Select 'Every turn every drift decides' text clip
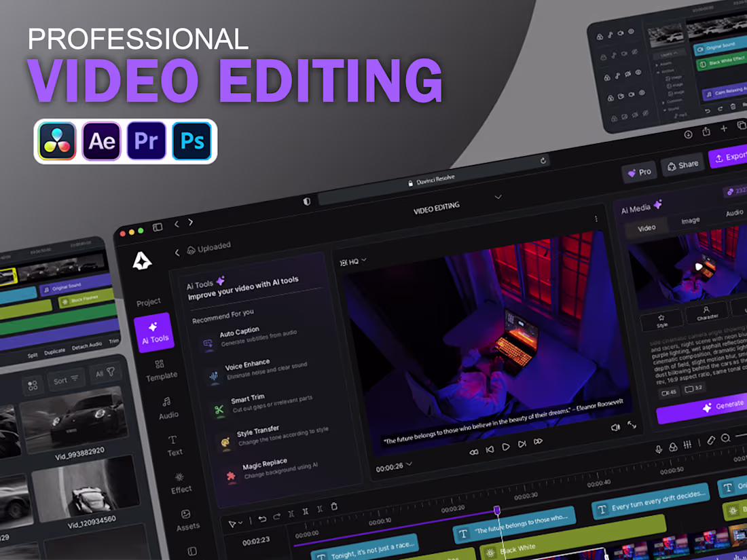Screen dimensions: 747x560 651,502
